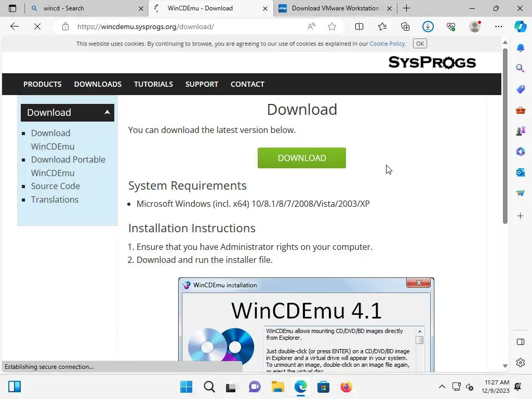Click page scrollbar up arrow
Viewport: 532px width, 399px height.
pos(505,43)
